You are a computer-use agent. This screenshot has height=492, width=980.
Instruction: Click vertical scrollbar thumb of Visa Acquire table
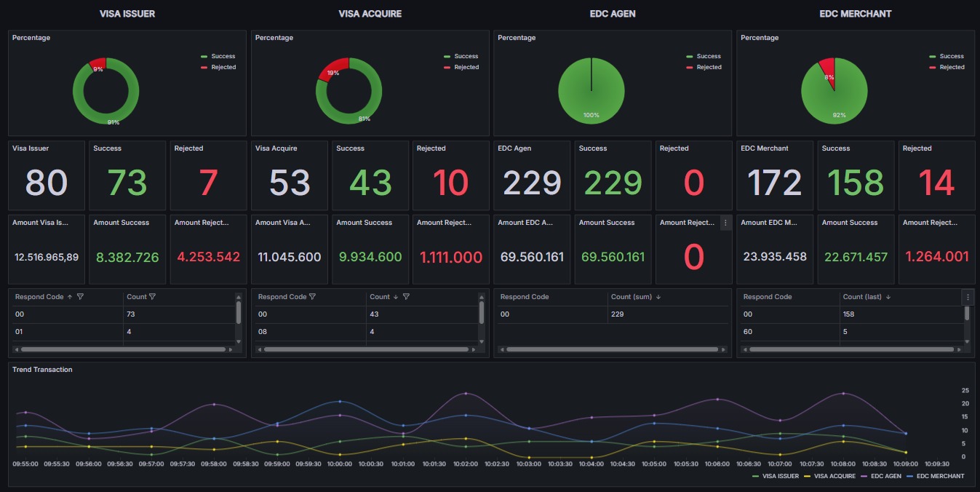tap(482, 312)
